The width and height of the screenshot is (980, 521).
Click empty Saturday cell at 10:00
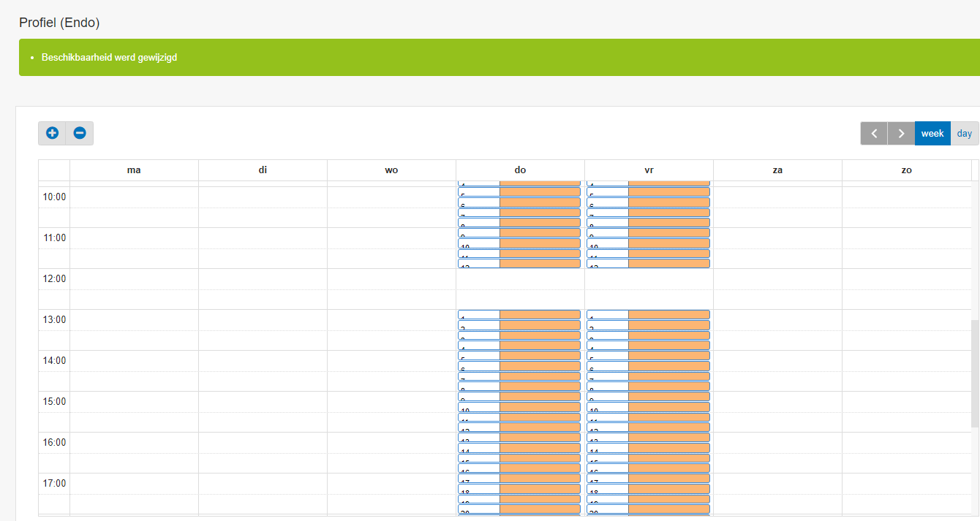coord(777,197)
